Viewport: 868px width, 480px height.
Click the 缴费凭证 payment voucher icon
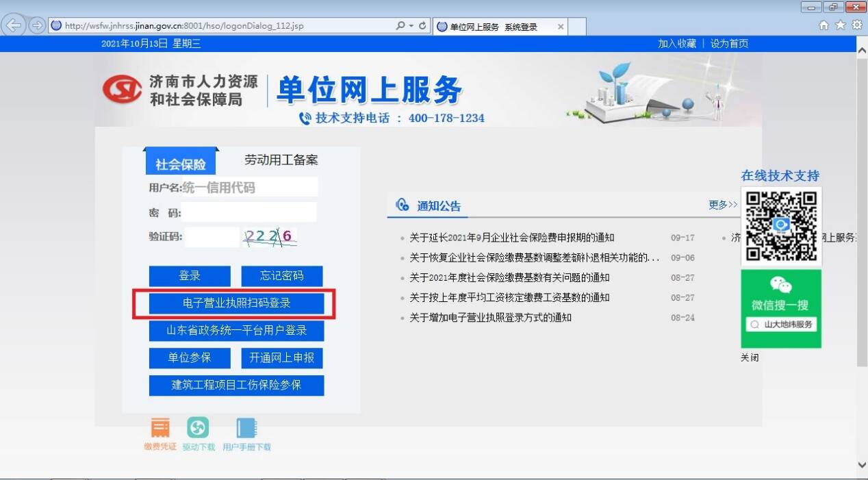tap(159, 427)
